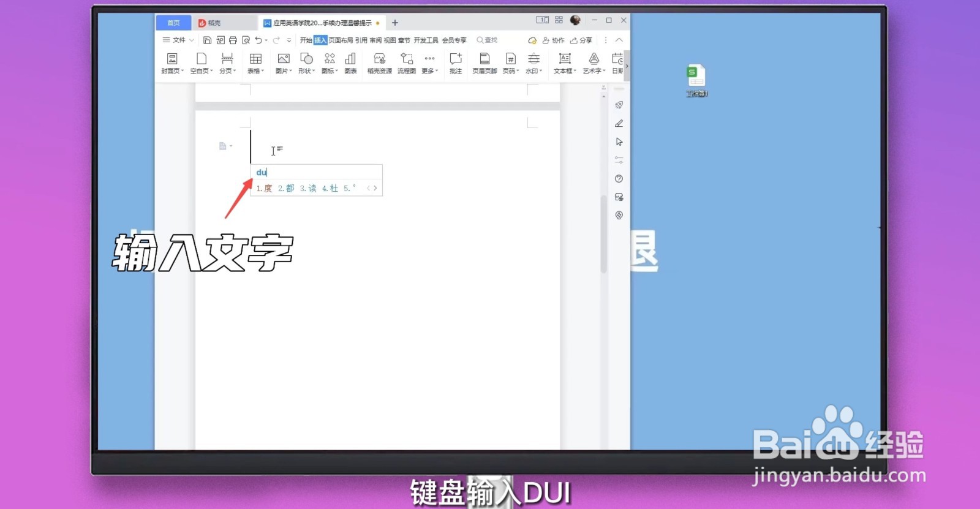Click the rocket icon in side panel
The width and height of the screenshot is (980, 509).
(619, 105)
